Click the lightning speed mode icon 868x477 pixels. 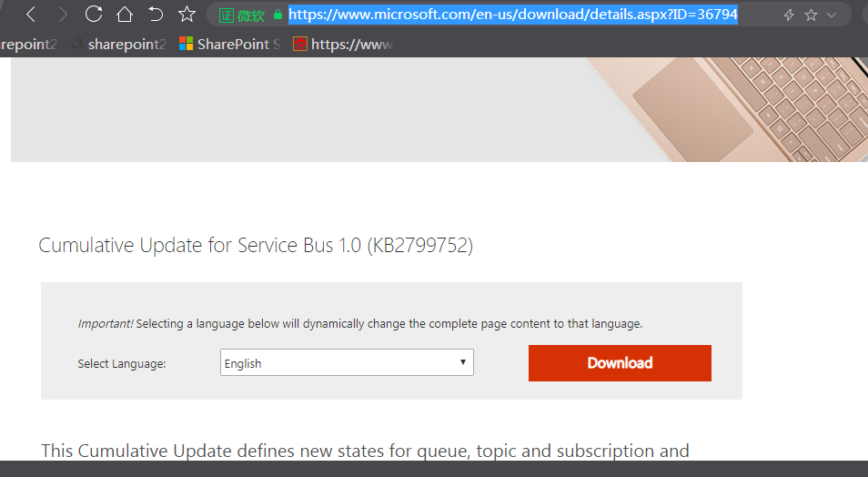click(789, 15)
